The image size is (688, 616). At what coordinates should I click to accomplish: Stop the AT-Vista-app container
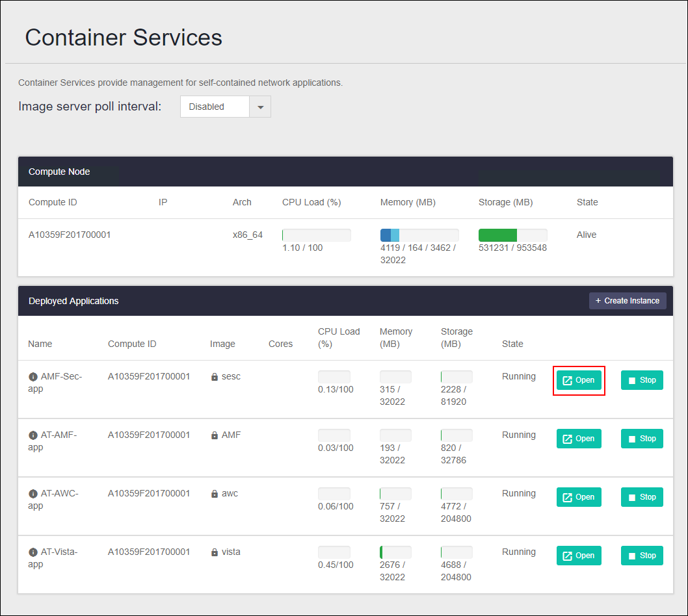(x=642, y=556)
